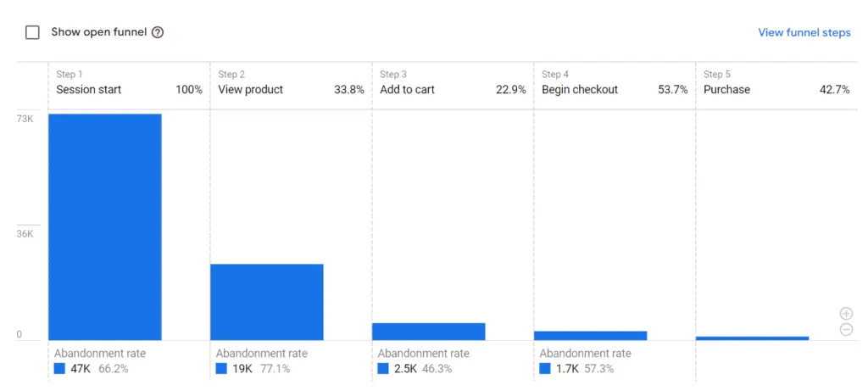Click the 2.5K abandonment color swatch
Image resolution: width=868 pixels, height=391 pixels.
[383, 369]
